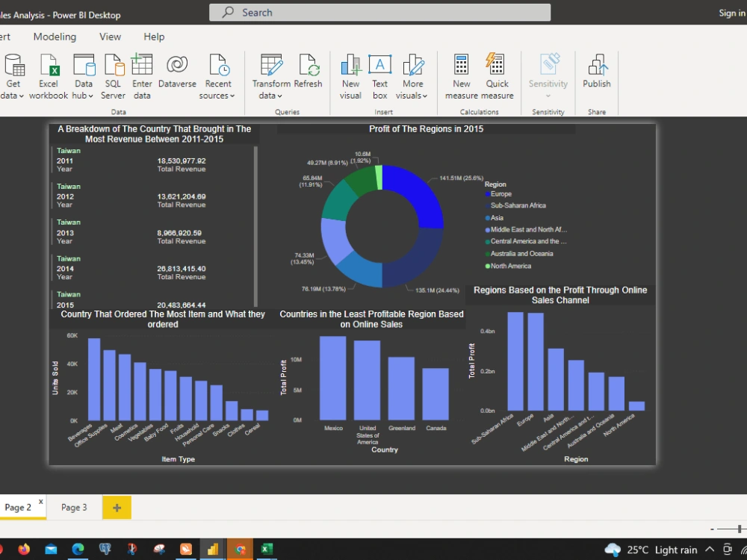Viewport: 747px width, 560px height.
Task: Expand the More visuals dropdown arrow
Action: tap(425, 96)
